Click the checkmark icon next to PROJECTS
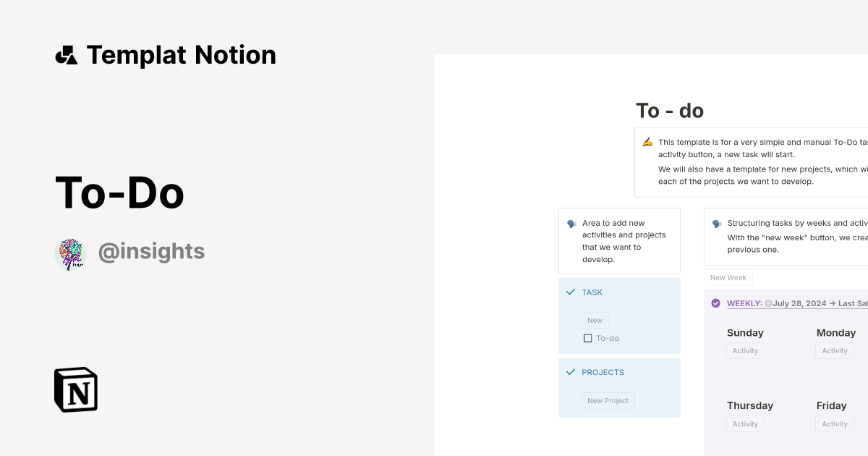 point(569,371)
